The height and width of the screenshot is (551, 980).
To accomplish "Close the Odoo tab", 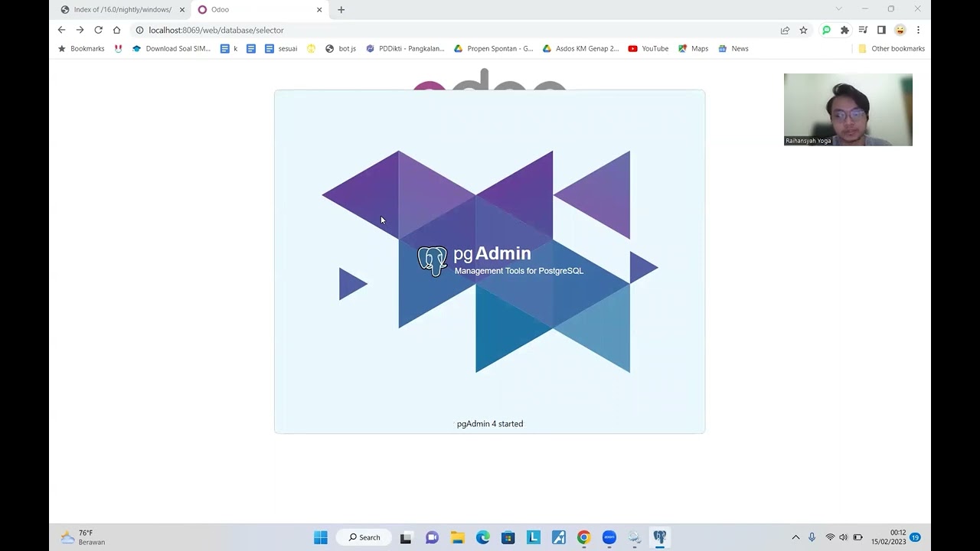I will click(319, 10).
